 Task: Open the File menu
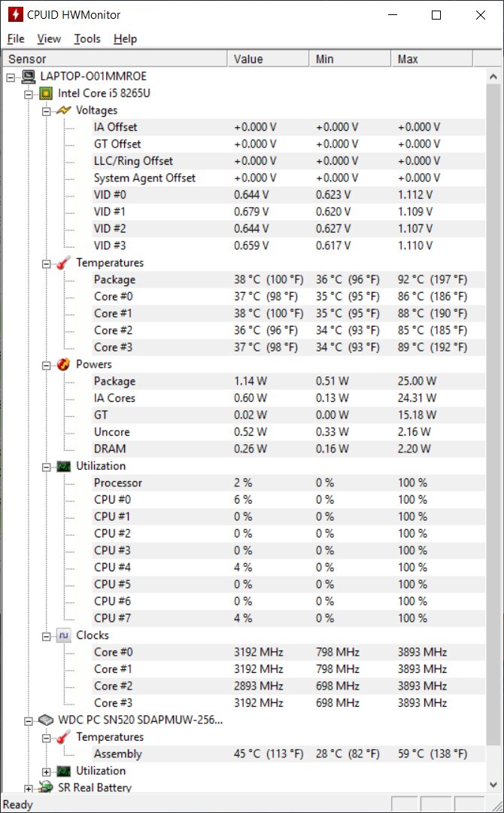(x=16, y=39)
